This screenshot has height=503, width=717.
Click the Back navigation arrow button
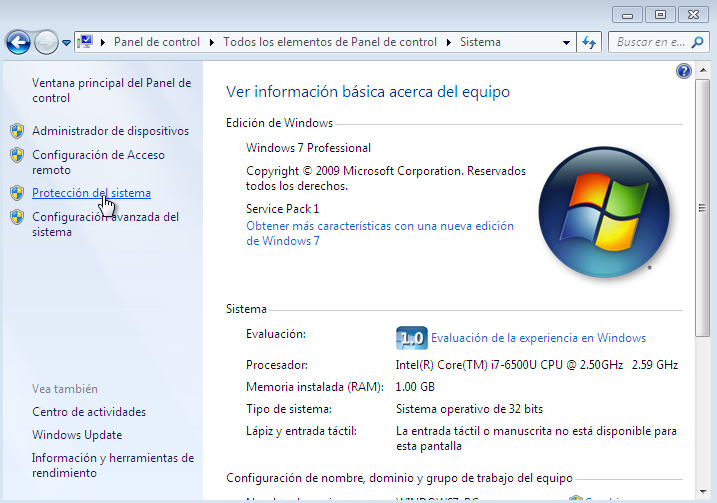(x=18, y=43)
